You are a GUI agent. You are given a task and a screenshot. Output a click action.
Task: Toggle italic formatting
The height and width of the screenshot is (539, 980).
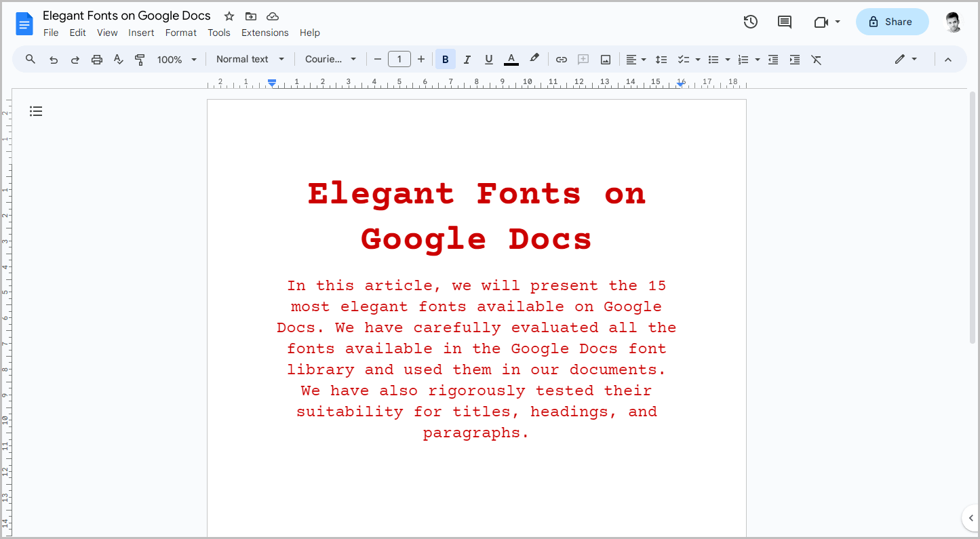467,59
